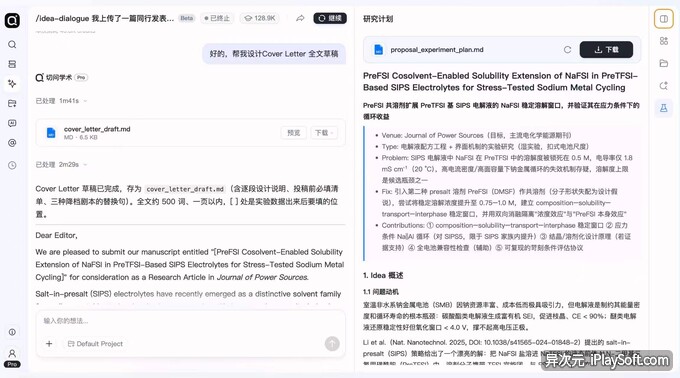Click the '1. Idea 概述' heading
The width and height of the screenshot is (680, 378).
click(x=383, y=275)
